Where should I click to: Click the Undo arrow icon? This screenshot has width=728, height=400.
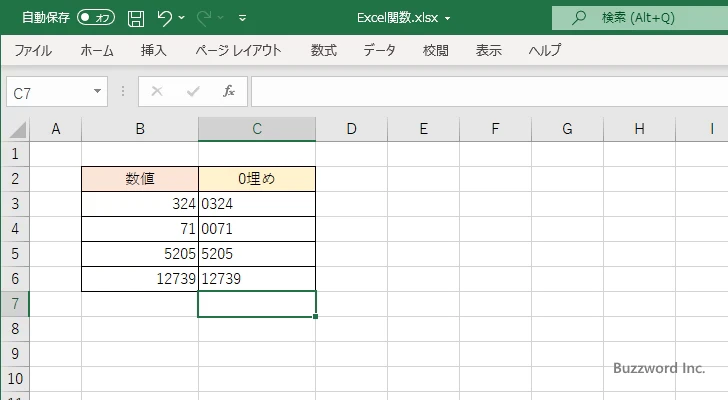click(x=164, y=18)
